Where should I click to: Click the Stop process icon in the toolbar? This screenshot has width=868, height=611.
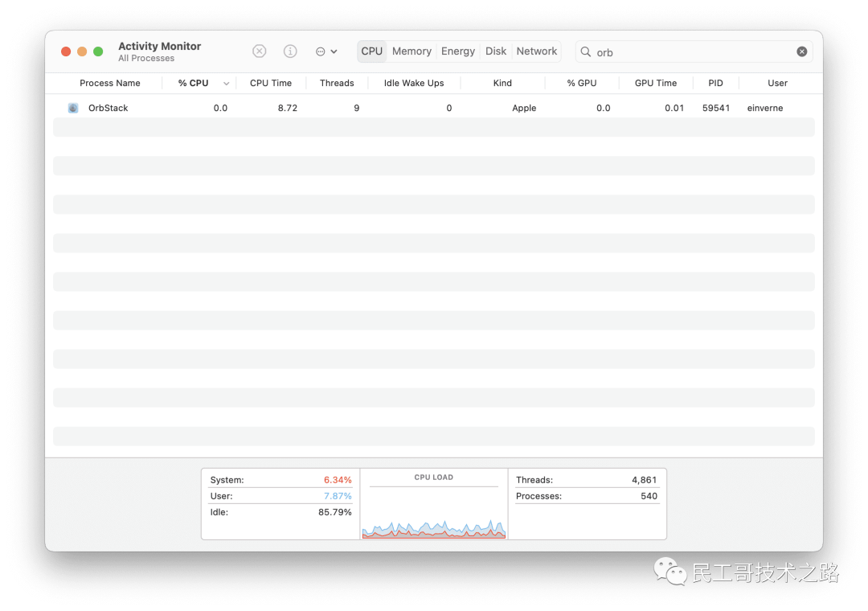point(259,51)
